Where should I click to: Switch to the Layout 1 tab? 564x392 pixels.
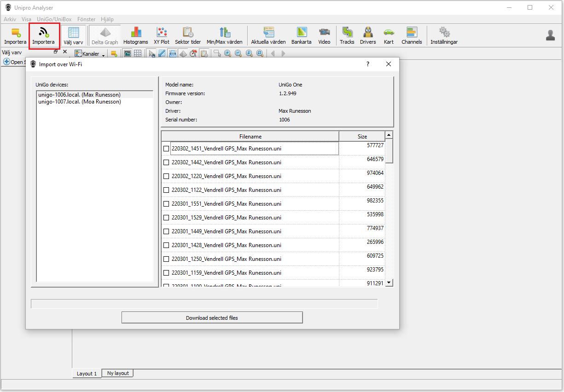(x=87, y=374)
